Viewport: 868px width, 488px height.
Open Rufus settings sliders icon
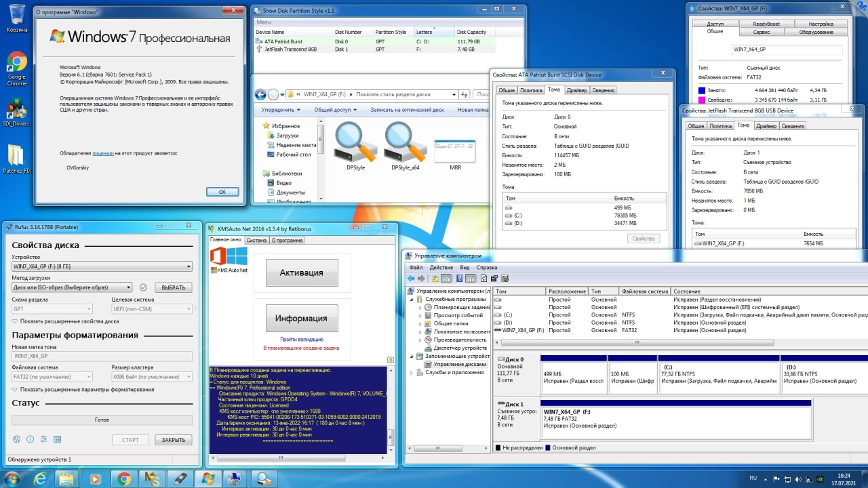43,440
